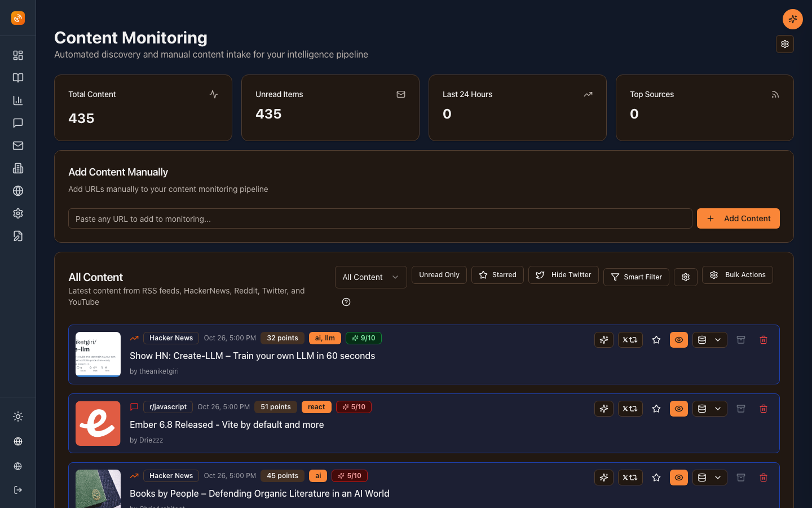Click the email envelope icon in sidebar
Image resolution: width=812 pixels, height=508 pixels.
coord(17,145)
